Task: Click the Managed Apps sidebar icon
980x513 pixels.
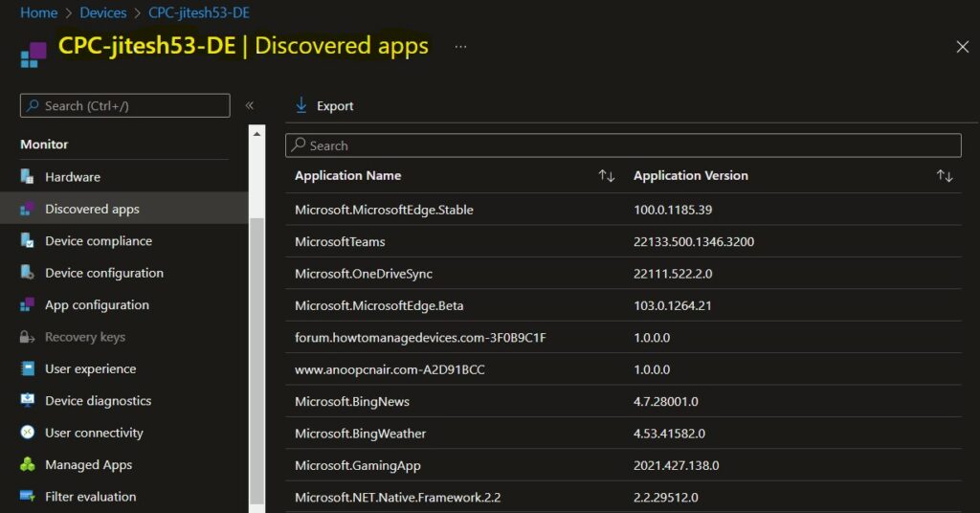Action: tap(28, 464)
